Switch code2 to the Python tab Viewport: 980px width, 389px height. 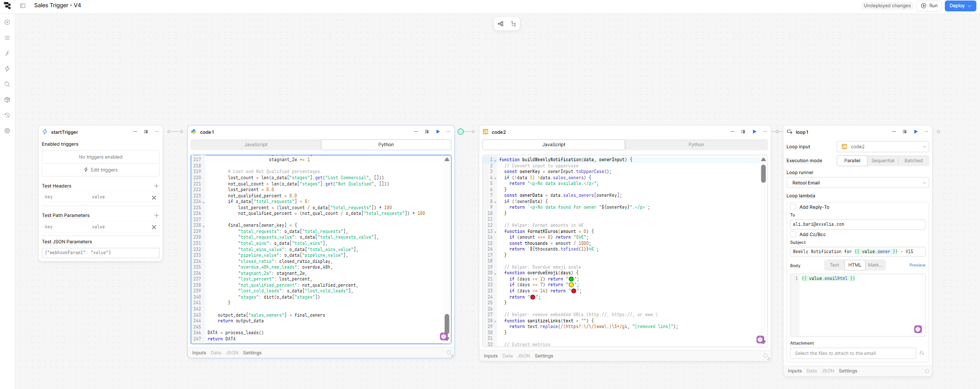(696, 145)
